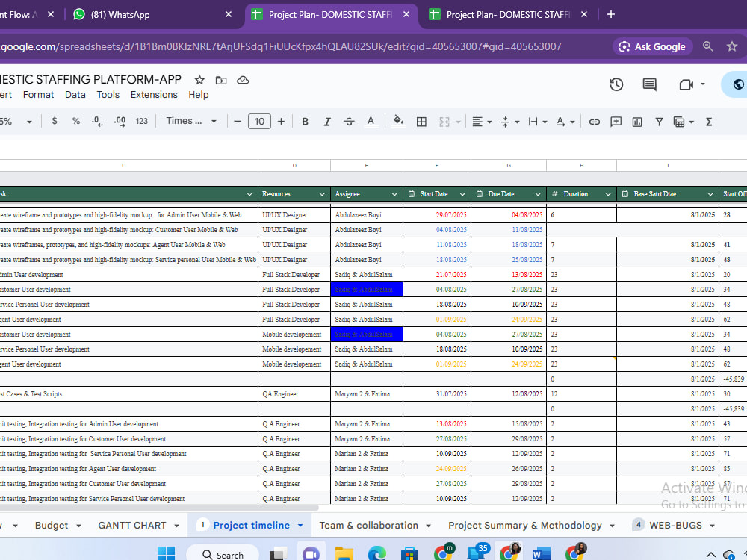This screenshot has height=560, width=747.
Task: Switch to the GANTT CHART sheet tab
Action: coord(132,525)
